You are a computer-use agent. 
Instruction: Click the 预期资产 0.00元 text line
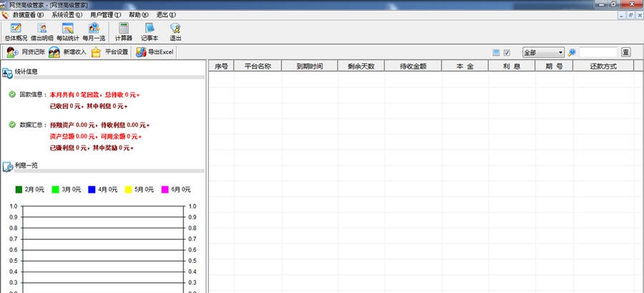99,125
